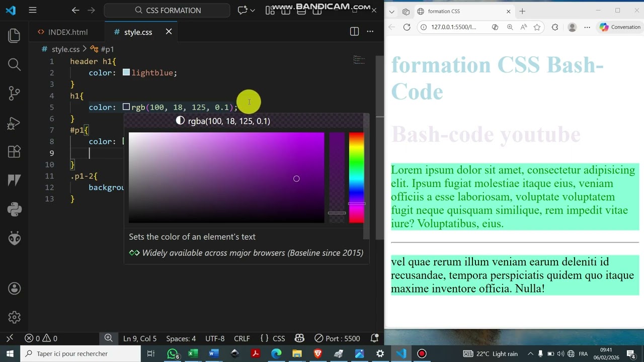Click the CSS FORMATION command center search
Viewport: 644px width, 362px height.
pos(167,10)
